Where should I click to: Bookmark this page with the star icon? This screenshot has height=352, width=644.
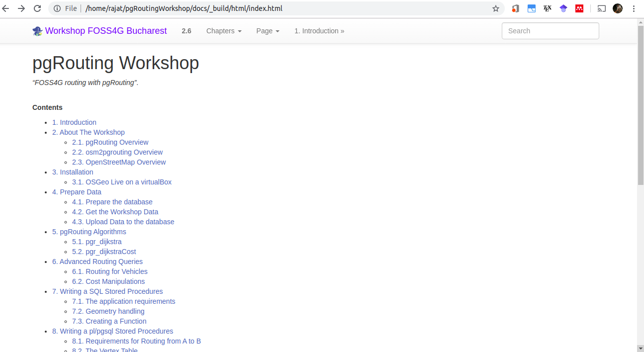click(496, 8)
